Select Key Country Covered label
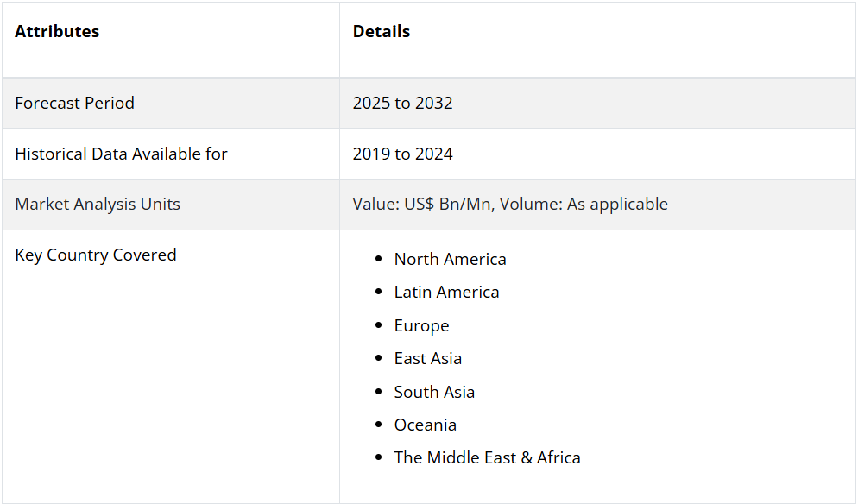The image size is (858, 504). click(96, 255)
